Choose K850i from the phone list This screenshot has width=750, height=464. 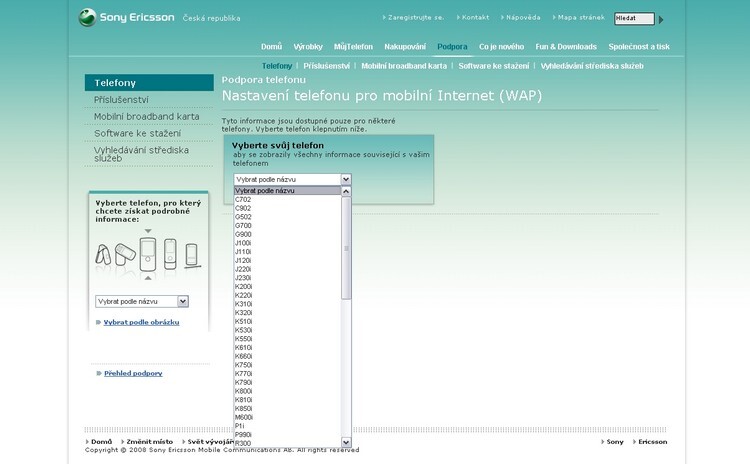(x=287, y=409)
